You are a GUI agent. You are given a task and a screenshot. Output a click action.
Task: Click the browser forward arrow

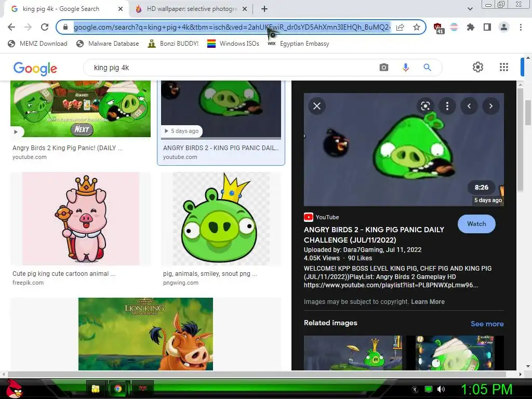tap(28, 27)
